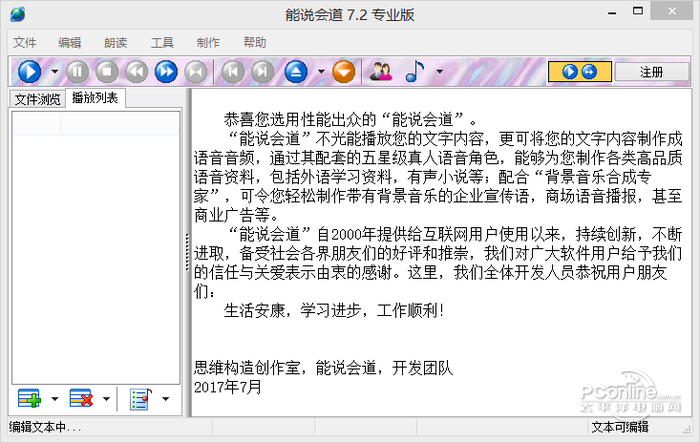The image size is (700, 443).
Task: Click the status bar text 编辑文本中
Action: point(45,427)
